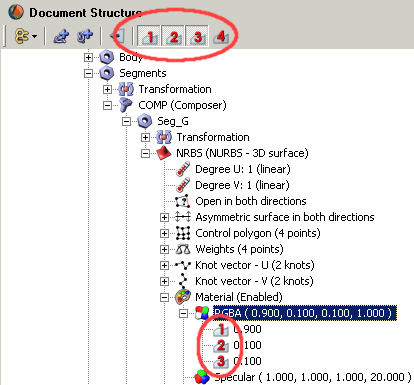This screenshot has width=414, height=385.
Task: Click the Material palette icon
Action: click(x=183, y=297)
